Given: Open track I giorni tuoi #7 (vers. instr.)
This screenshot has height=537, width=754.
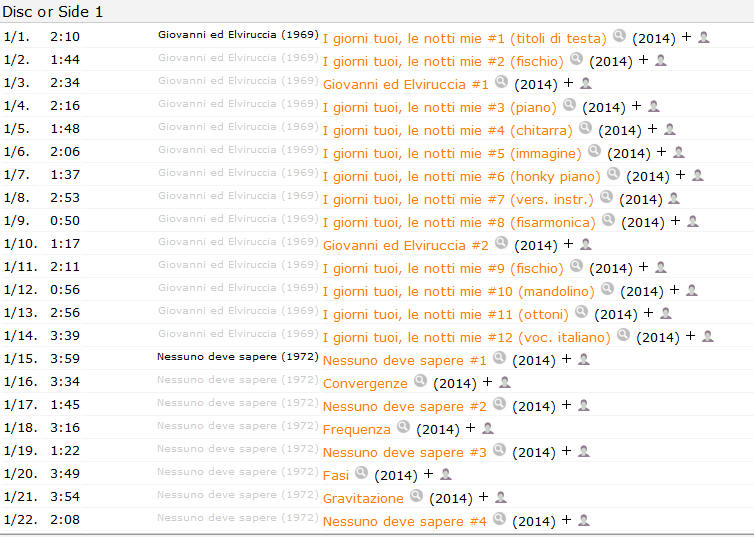Looking at the screenshot, I should pos(458,200).
